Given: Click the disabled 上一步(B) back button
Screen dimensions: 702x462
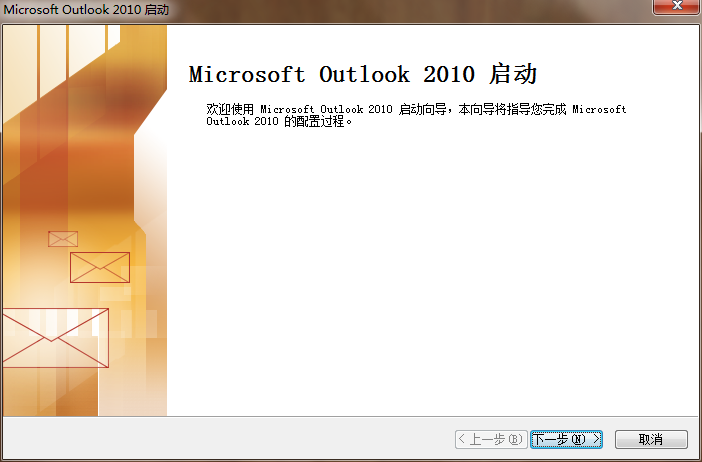Looking at the screenshot, I should [x=491, y=439].
